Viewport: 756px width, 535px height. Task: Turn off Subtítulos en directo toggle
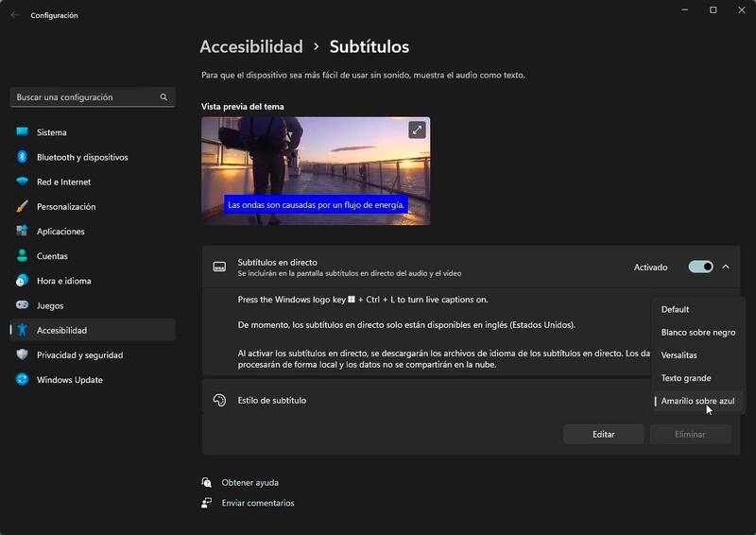(x=700, y=267)
